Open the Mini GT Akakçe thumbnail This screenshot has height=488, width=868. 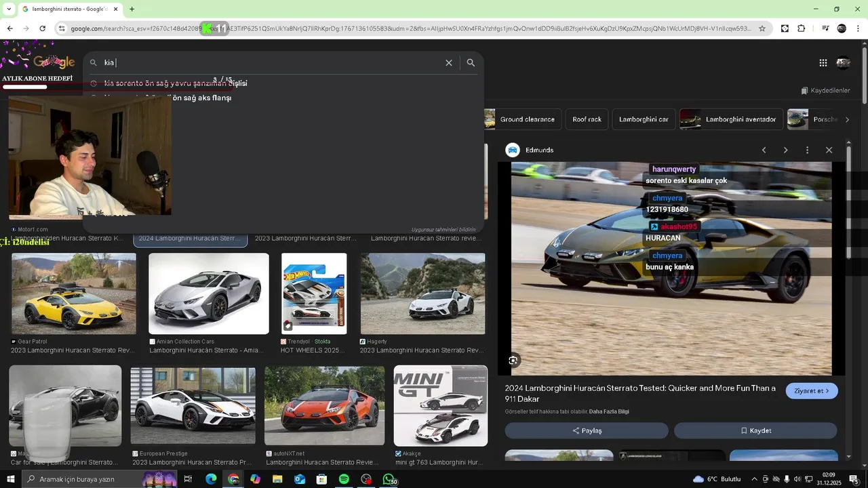pos(441,406)
